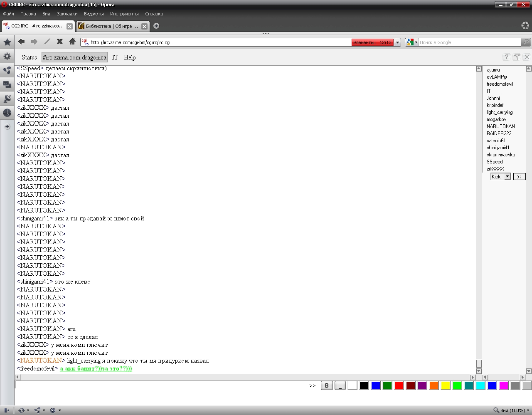Viewport: 532px width, 415px height.
Task: Open the Правка menu
Action: 28,14
